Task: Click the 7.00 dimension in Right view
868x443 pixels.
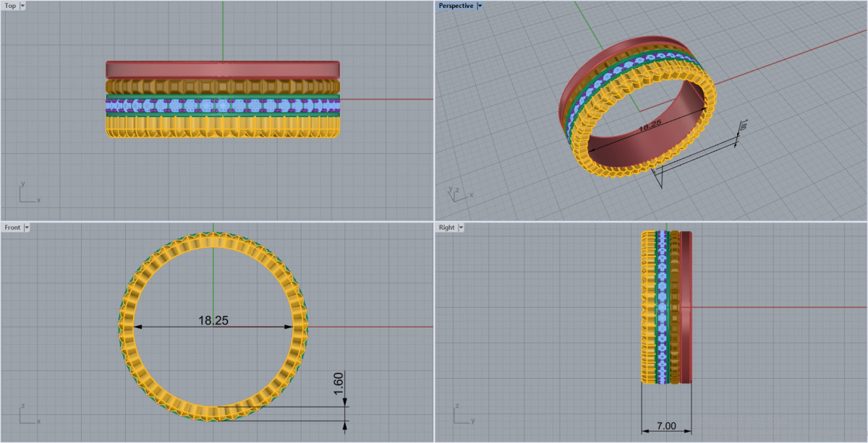Action: point(665,426)
